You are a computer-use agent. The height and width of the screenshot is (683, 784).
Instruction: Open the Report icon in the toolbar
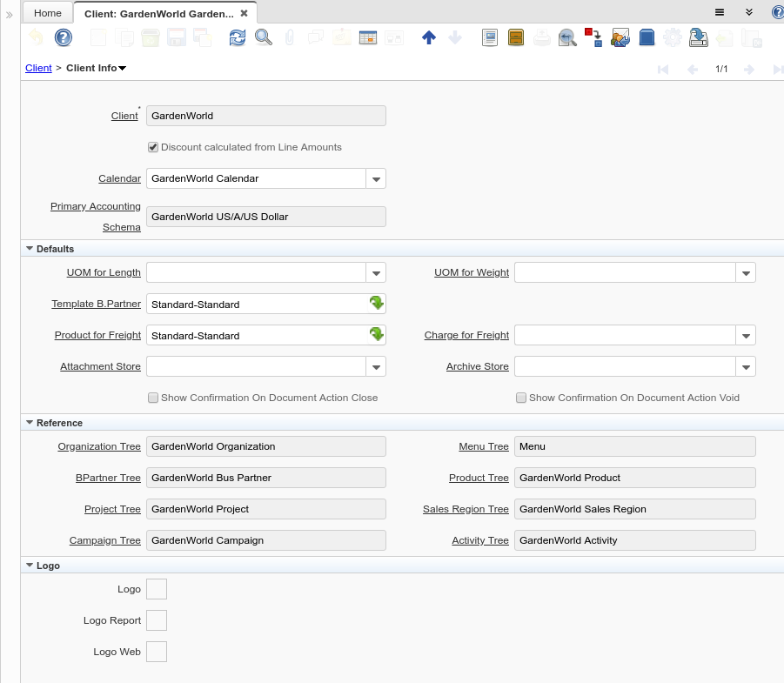[x=490, y=37]
